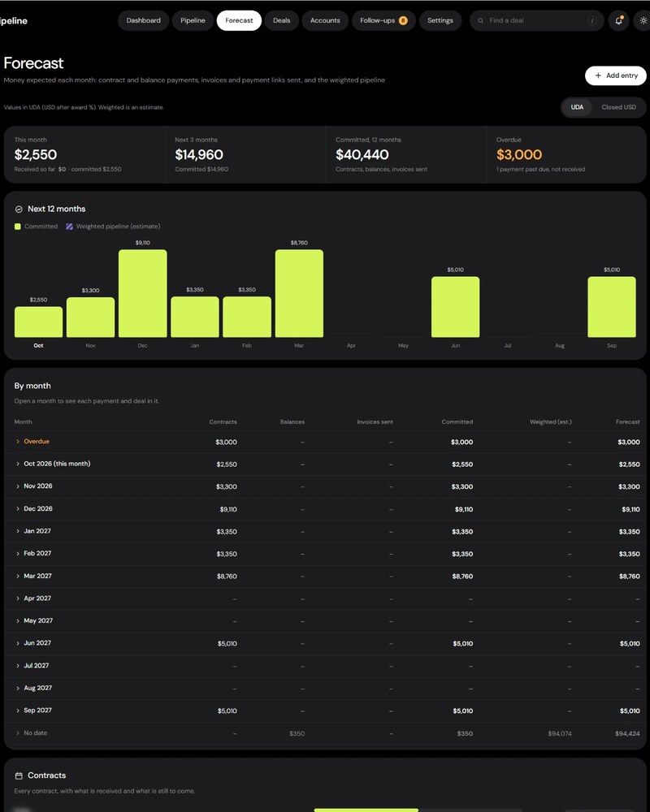The height and width of the screenshot is (812, 650).
Task: Switch values to Closed USD
Action: coord(618,107)
